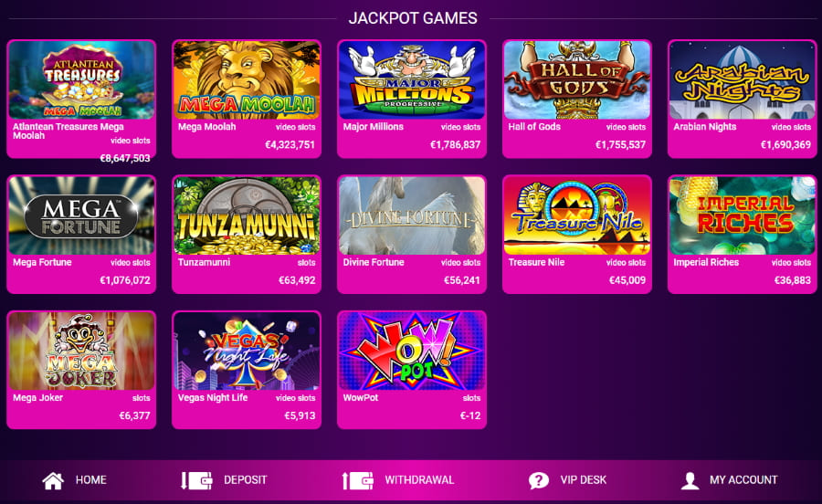Launch the Major Millions game image
Image resolution: width=822 pixels, height=504 pixels.
[x=412, y=80]
